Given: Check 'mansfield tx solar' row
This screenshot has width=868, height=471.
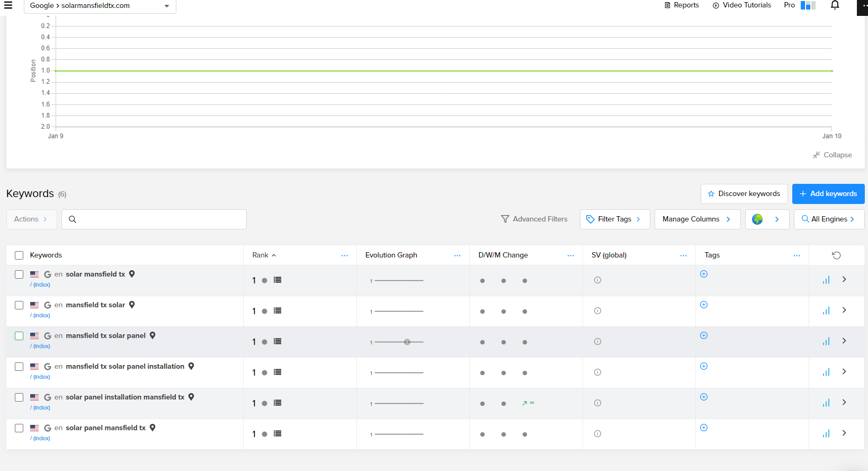Looking at the screenshot, I should [19, 305].
